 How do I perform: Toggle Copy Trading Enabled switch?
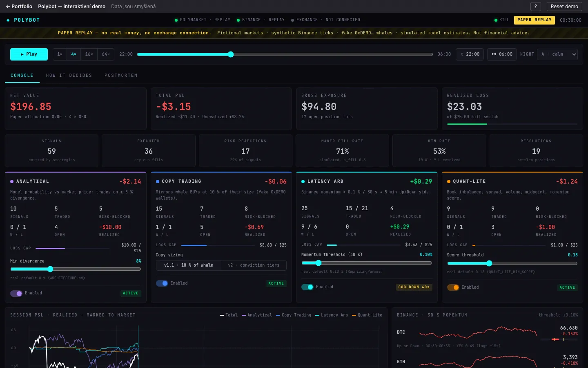click(162, 283)
